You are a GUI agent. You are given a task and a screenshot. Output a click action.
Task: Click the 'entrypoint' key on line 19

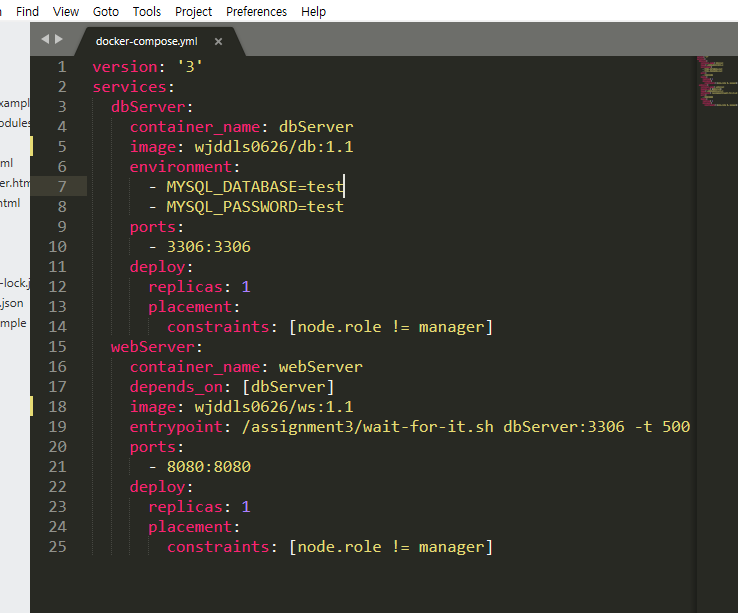point(176,427)
